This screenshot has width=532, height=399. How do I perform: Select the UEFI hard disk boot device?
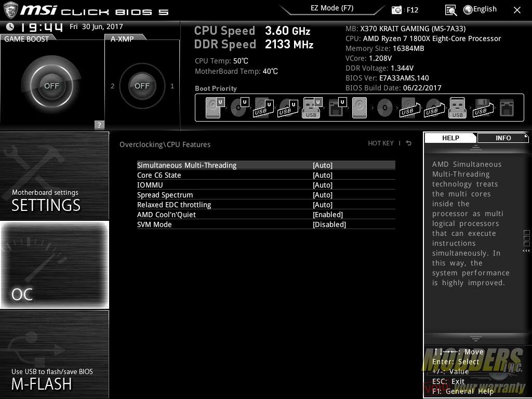click(x=215, y=108)
